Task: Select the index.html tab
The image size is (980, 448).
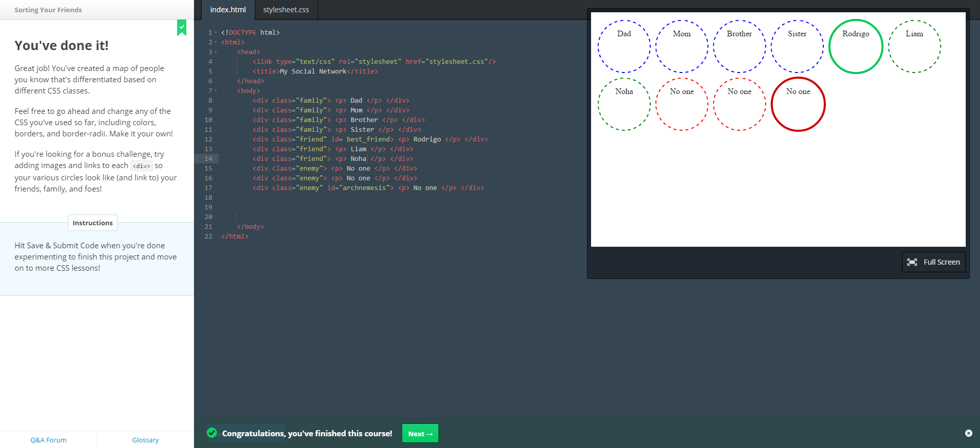Action: tap(228, 10)
